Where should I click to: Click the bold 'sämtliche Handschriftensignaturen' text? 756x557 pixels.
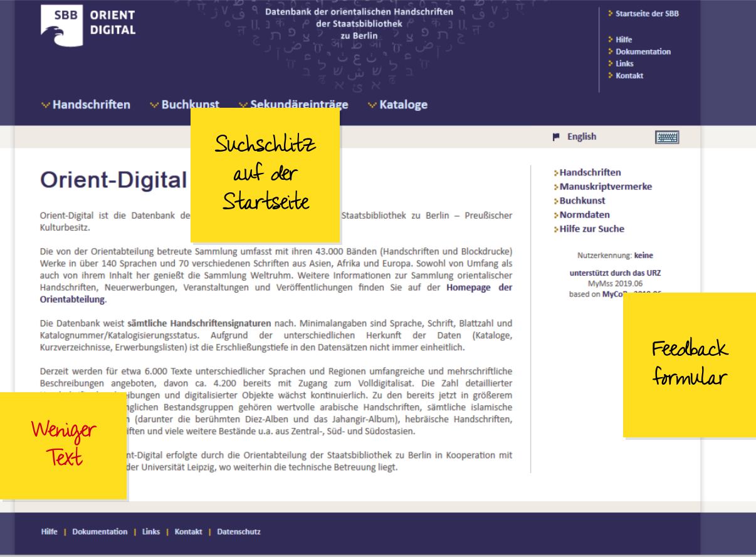pos(199,323)
